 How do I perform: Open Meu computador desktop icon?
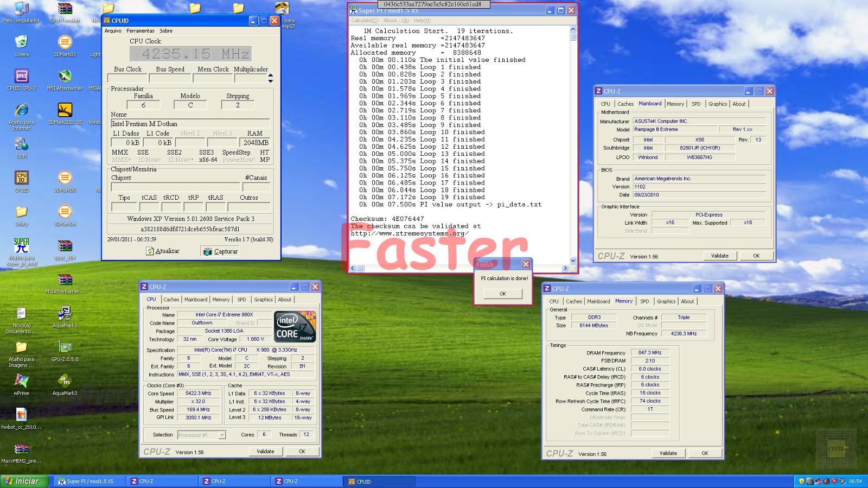click(x=21, y=12)
